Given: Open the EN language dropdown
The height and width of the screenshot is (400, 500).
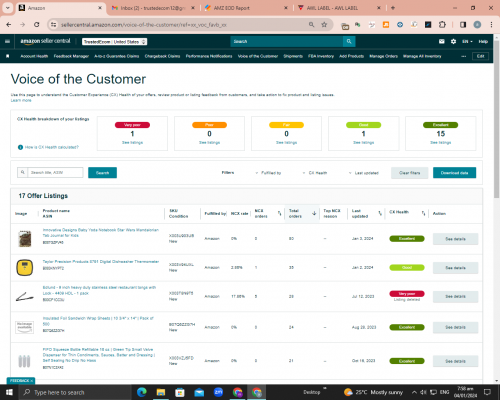Looking at the screenshot, I should [x=467, y=41].
